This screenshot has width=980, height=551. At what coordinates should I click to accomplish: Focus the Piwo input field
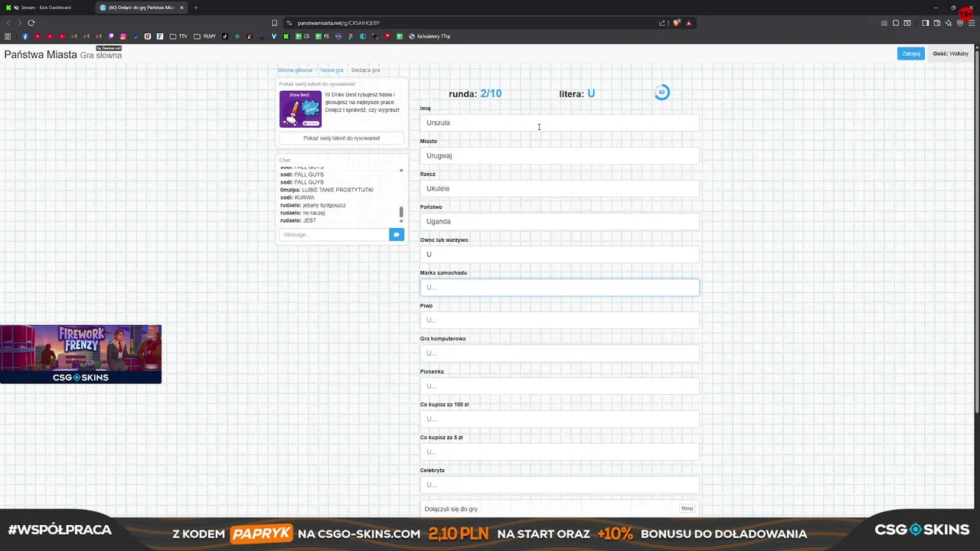coord(560,320)
